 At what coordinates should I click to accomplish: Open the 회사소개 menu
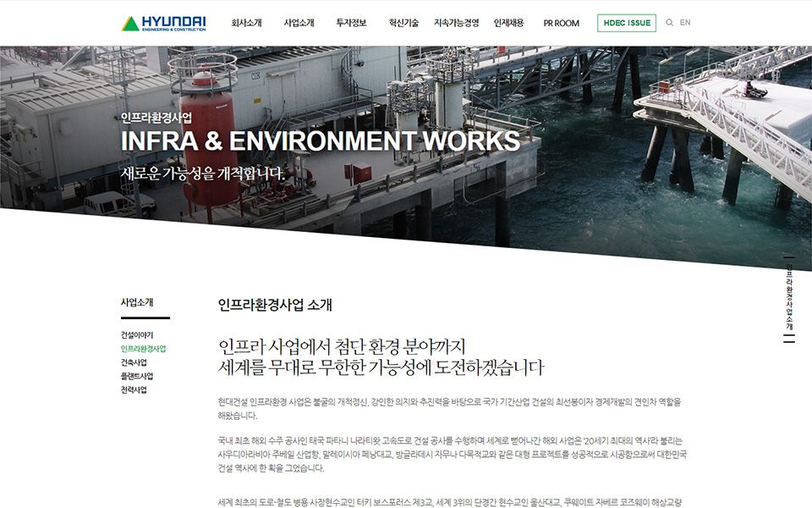tap(246, 23)
